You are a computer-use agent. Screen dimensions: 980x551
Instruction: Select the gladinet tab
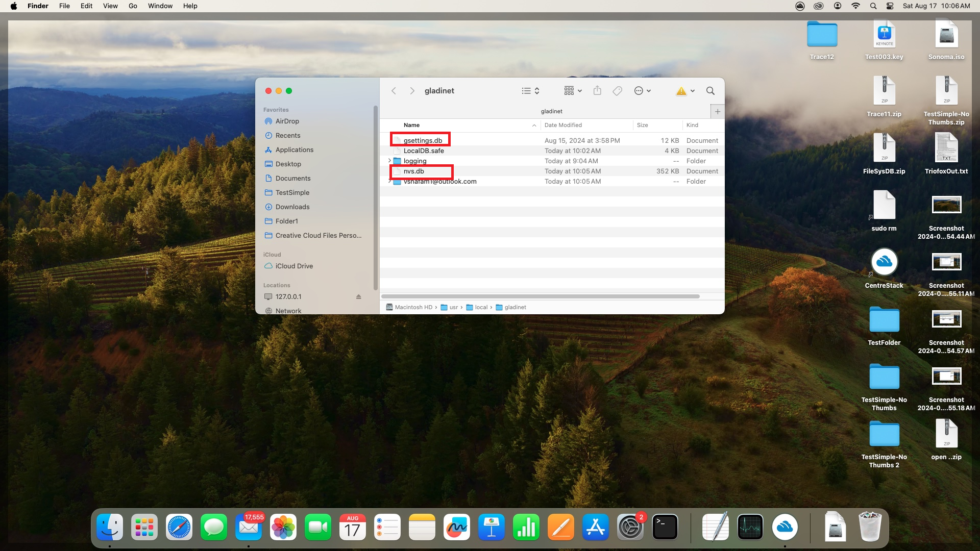(x=551, y=111)
